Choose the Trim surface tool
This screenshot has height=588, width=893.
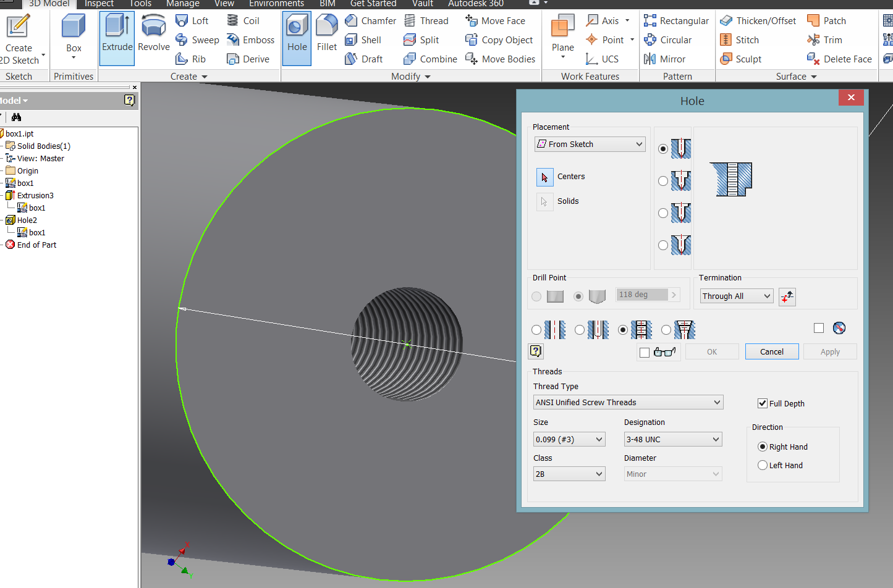click(x=824, y=40)
